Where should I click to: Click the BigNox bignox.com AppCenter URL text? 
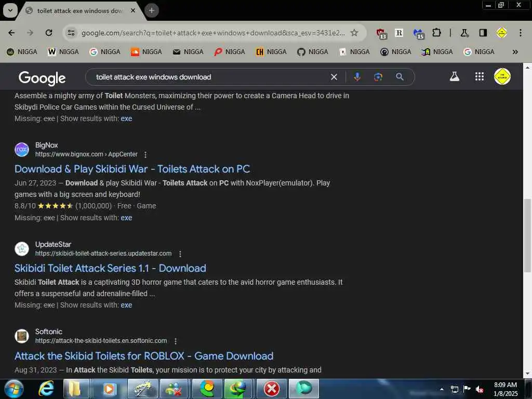[87, 154]
